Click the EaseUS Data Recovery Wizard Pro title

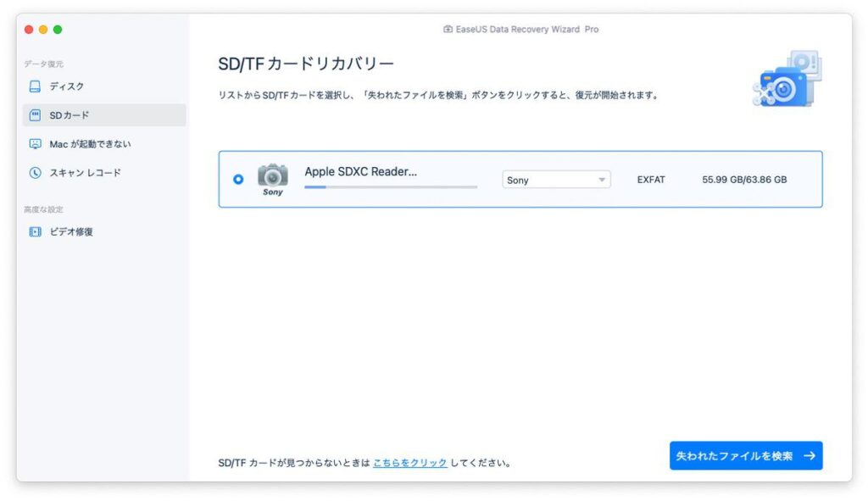point(527,30)
